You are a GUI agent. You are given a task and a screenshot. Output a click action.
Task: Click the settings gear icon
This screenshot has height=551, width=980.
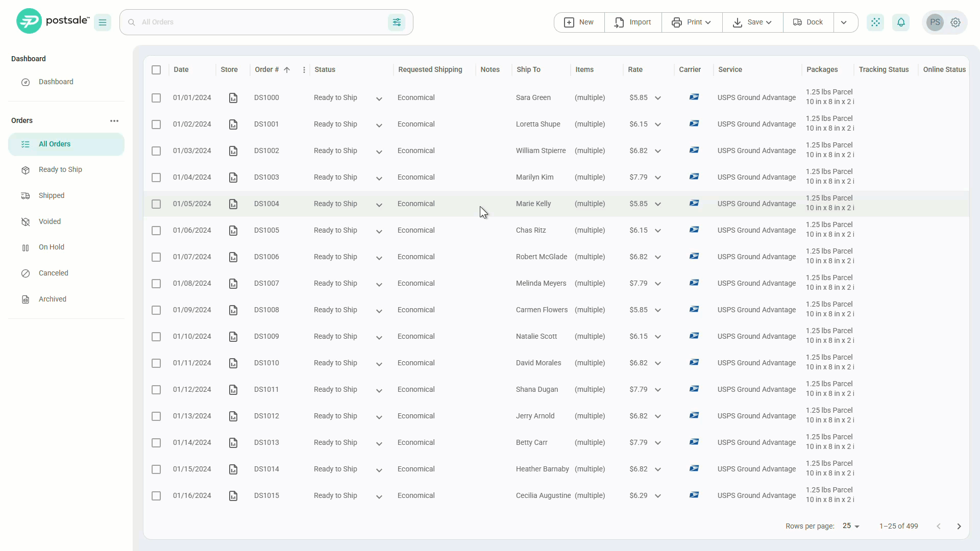tap(955, 22)
